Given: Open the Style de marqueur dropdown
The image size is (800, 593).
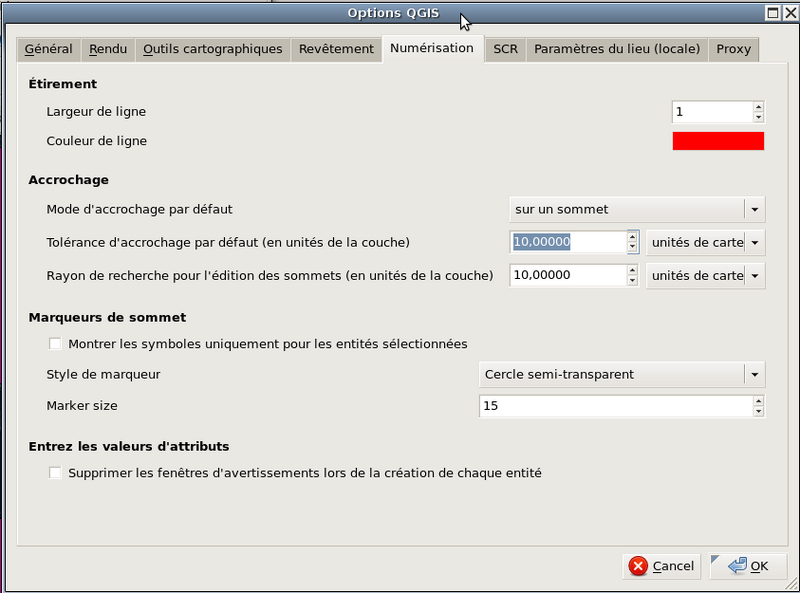Looking at the screenshot, I should tap(622, 375).
